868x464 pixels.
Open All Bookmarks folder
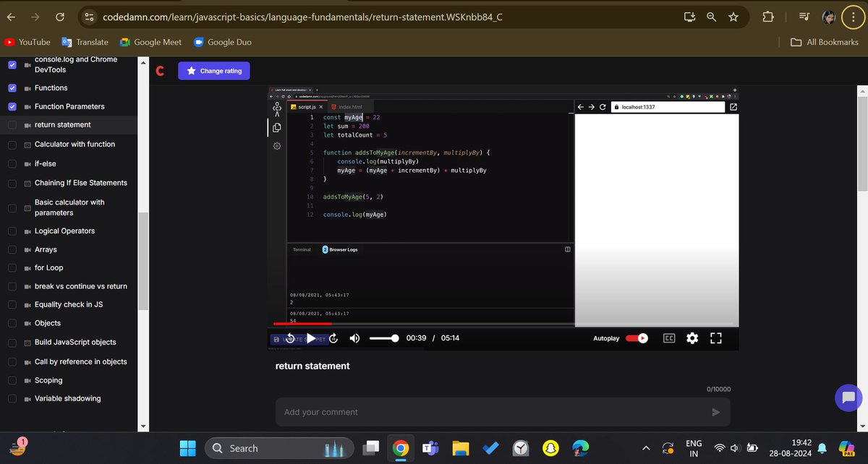coord(825,42)
